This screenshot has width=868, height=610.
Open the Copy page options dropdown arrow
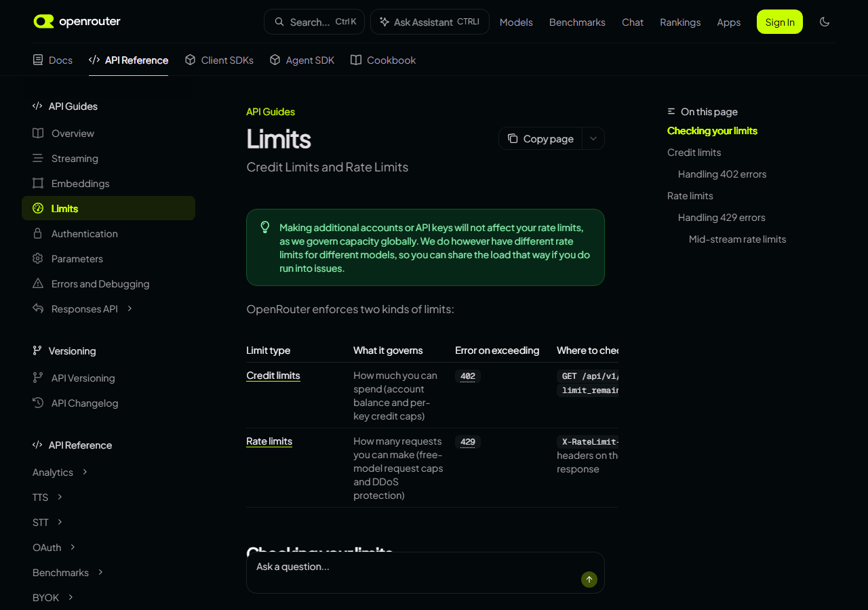pos(593,138)
